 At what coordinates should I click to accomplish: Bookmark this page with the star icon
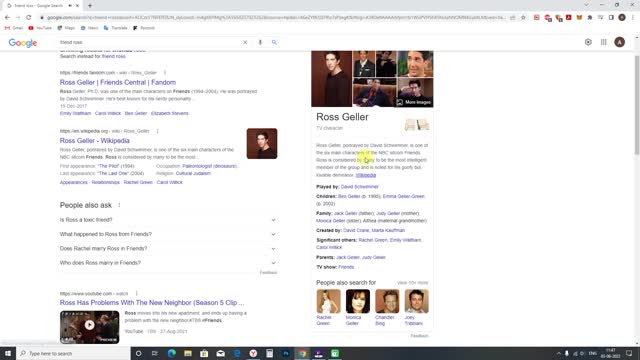(523, 18)
